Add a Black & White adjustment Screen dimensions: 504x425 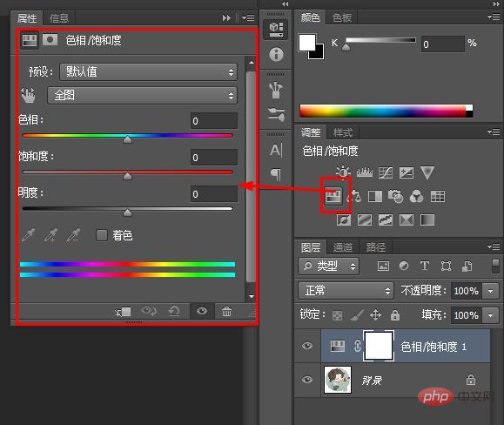coord(375,196)
